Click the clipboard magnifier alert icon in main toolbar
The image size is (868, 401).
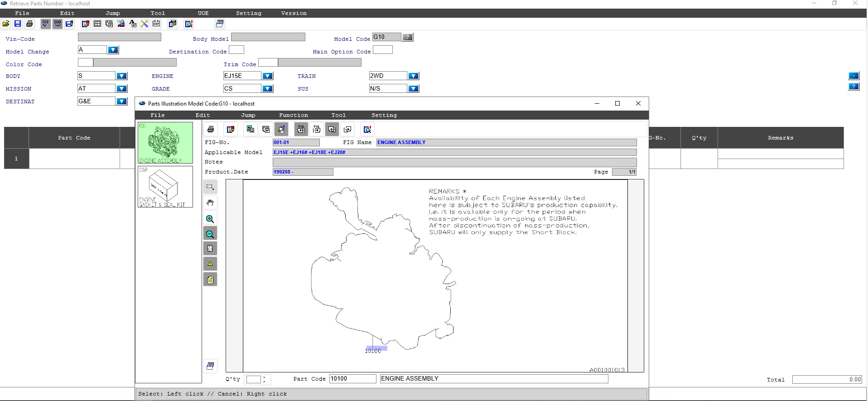coord(189,24)
